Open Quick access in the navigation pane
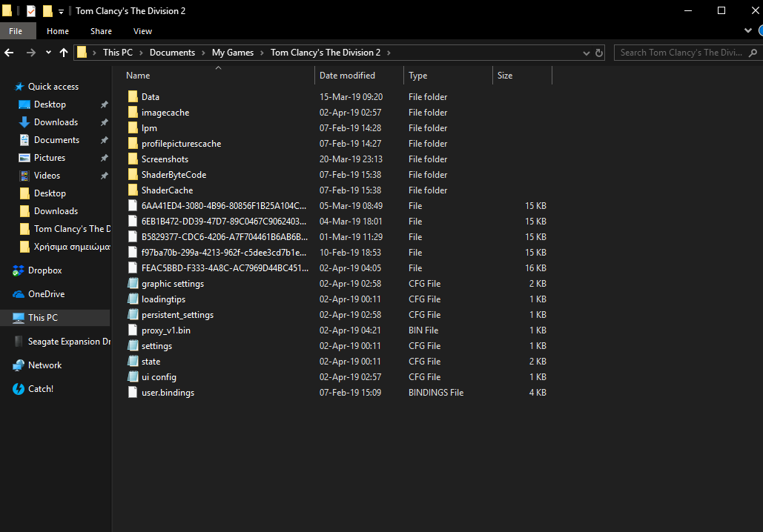The width and height of the screenshot is (763, 532). tap(53, 87)
